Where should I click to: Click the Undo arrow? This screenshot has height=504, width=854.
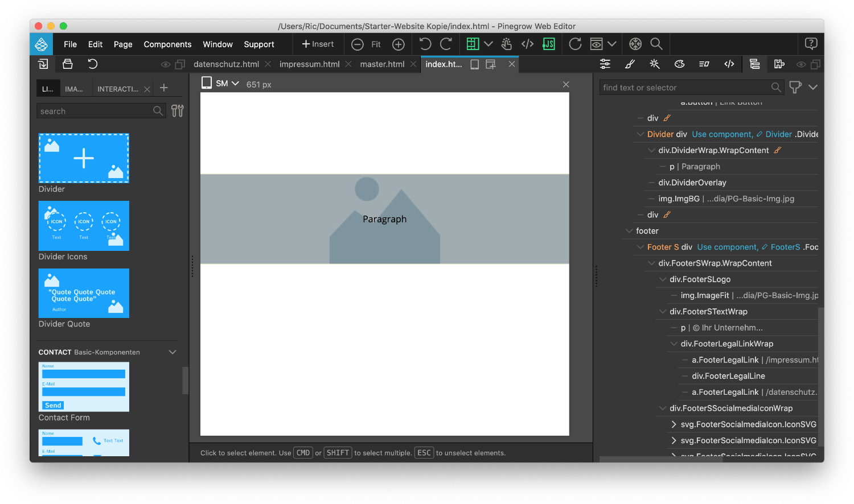(425, 44)
